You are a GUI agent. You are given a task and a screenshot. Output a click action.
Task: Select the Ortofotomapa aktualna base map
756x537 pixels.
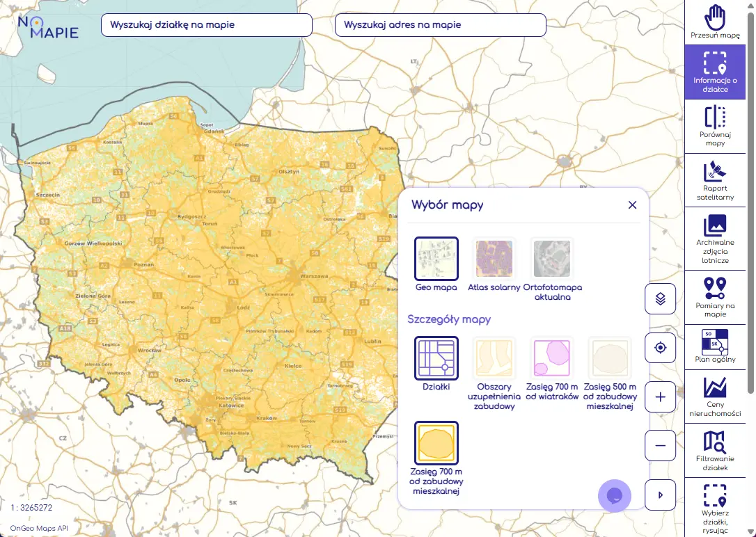(x=551, y=258)
